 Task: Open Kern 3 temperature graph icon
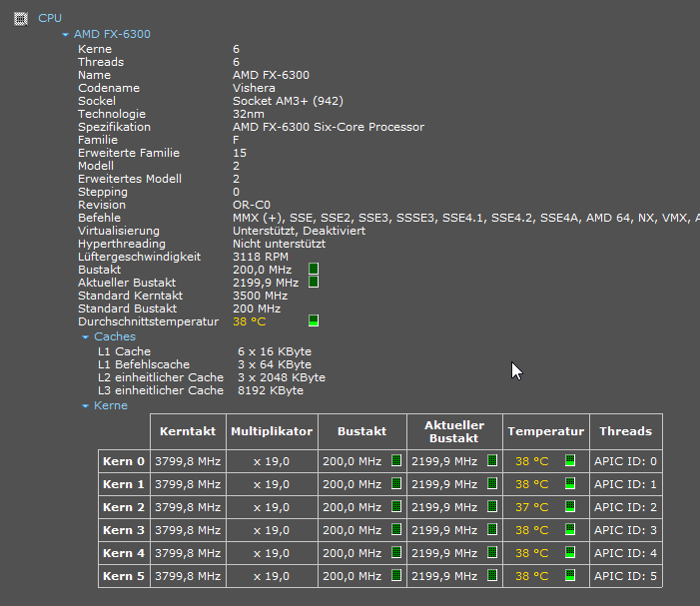click(x=570, y=529)
